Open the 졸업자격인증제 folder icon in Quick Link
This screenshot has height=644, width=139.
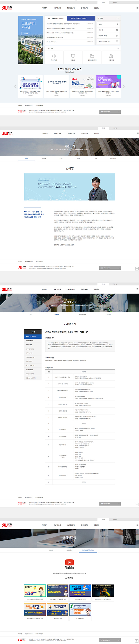coord(92,56)
